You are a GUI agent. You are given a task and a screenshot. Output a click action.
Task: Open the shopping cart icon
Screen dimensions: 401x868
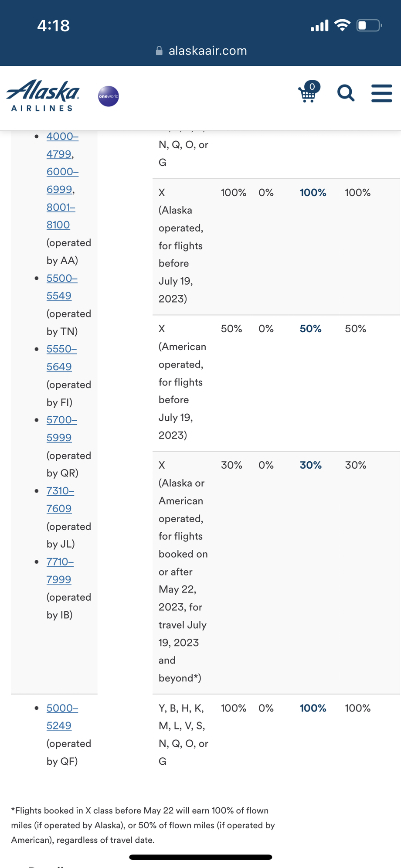coord(308,92)
